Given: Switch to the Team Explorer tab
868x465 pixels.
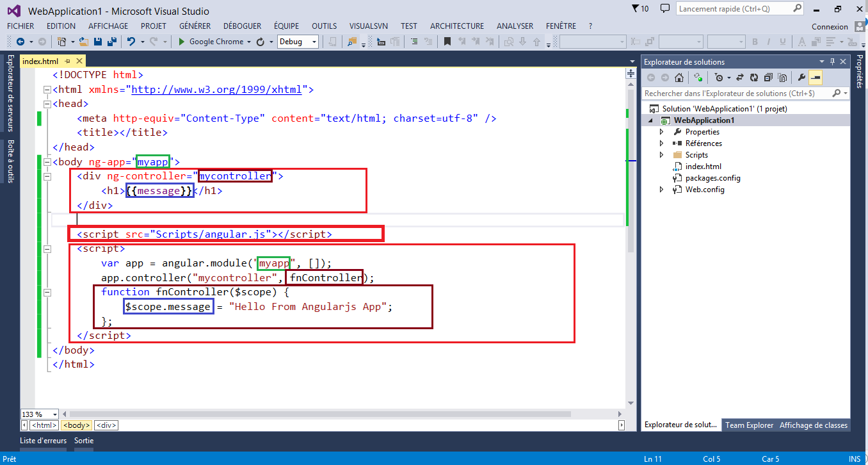Looking at the screenshot, I should click(749, 425).
